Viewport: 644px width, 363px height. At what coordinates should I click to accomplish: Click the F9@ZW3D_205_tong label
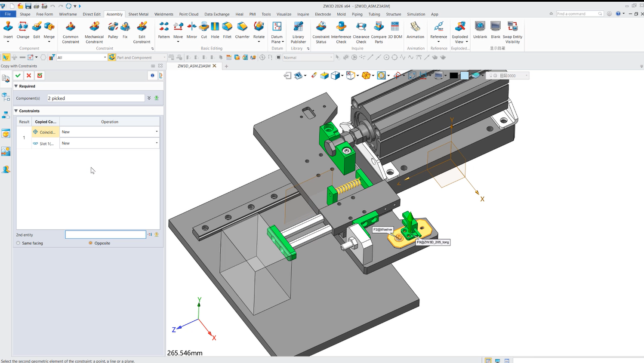(x=433, y=242)
